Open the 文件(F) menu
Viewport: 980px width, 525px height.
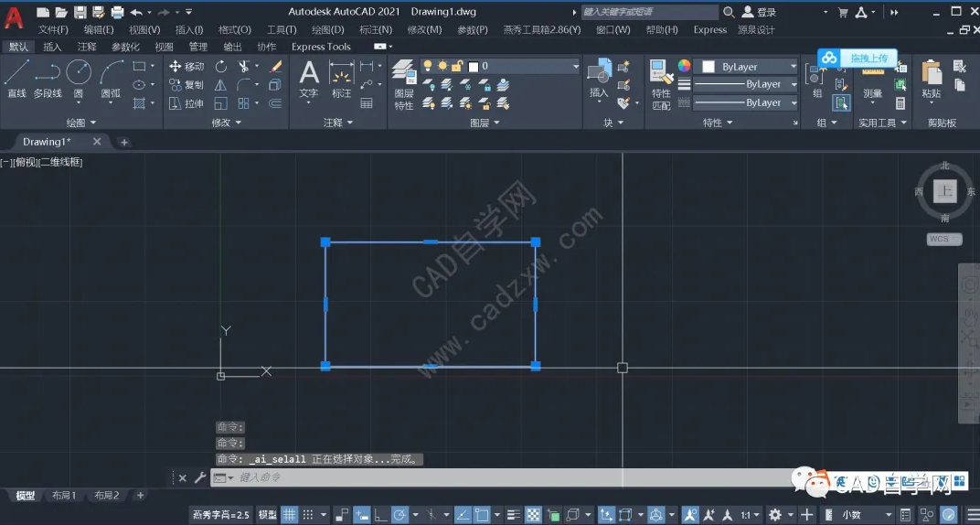(53, 29)
